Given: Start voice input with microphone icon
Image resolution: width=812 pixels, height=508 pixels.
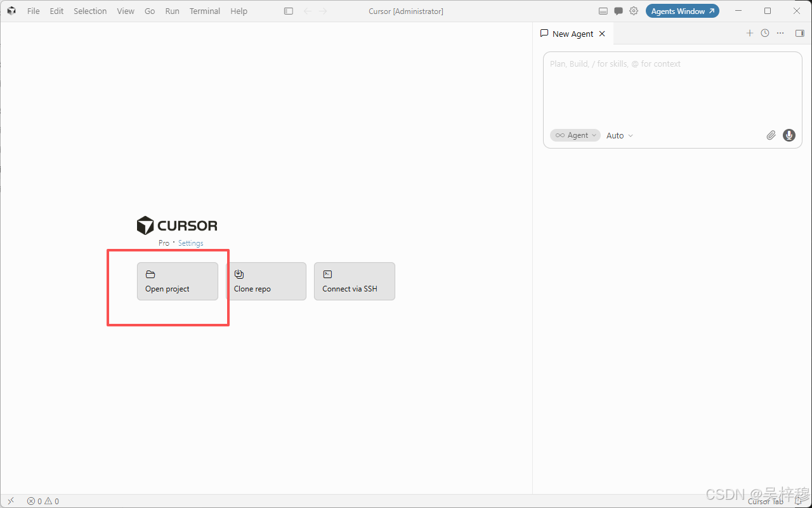Looking at the screenshot, I should (x=789, y=135).
